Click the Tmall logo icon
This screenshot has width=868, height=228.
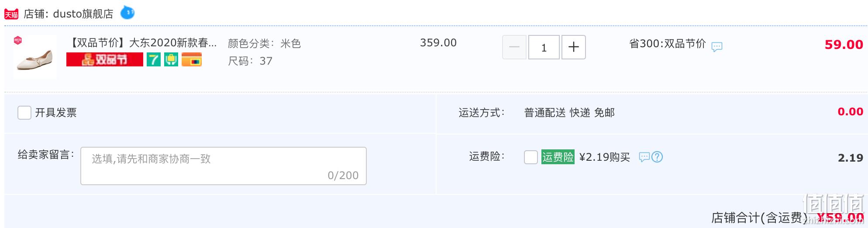[11, 14]
